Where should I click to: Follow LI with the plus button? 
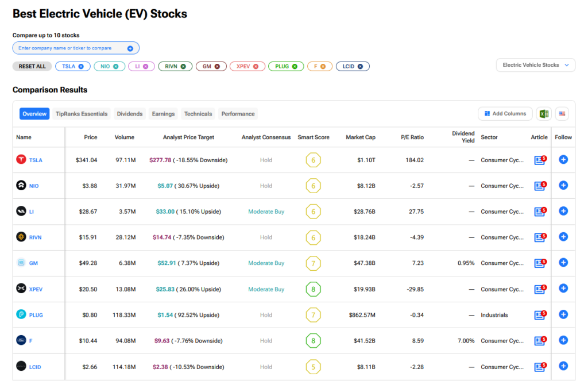pos(563,211)
